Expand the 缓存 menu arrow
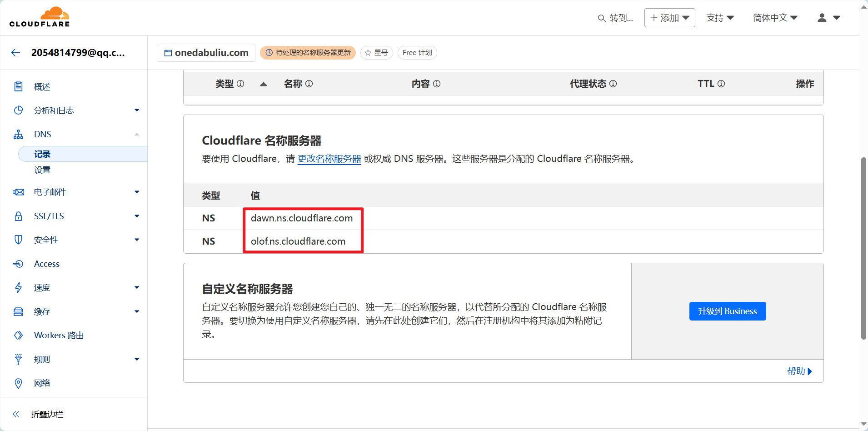Viewport: 868px width, 431px height. pos(137,311)
